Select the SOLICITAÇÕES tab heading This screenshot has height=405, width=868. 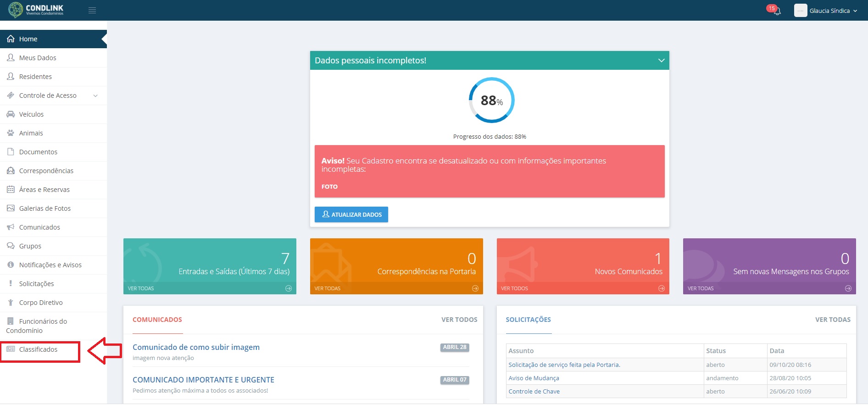tap(529, 320)
